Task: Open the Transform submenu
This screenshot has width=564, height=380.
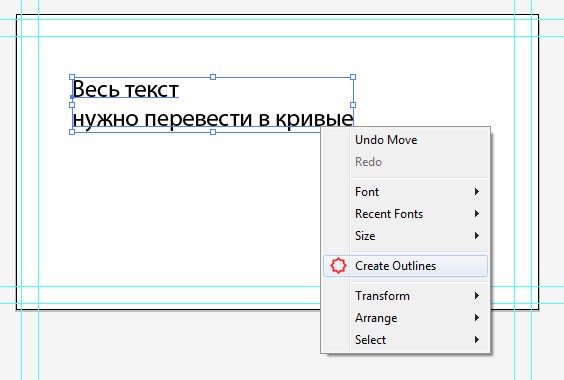Action: (405, 296)
